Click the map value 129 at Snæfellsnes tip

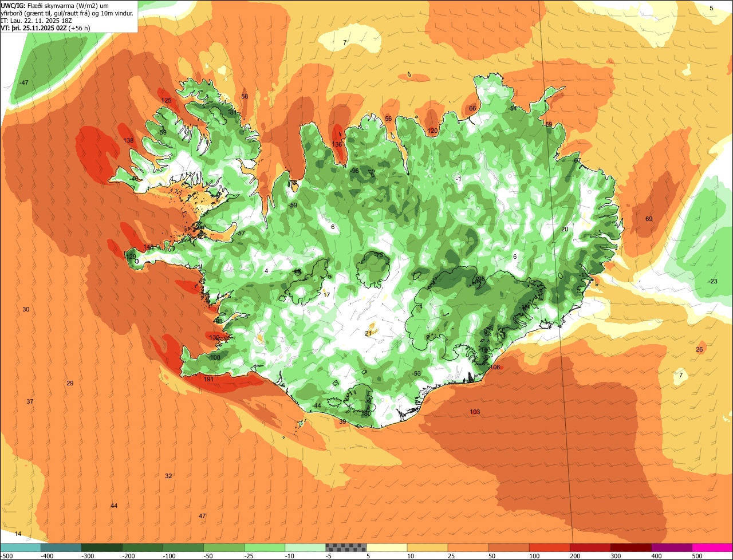(x=132, y=257)
